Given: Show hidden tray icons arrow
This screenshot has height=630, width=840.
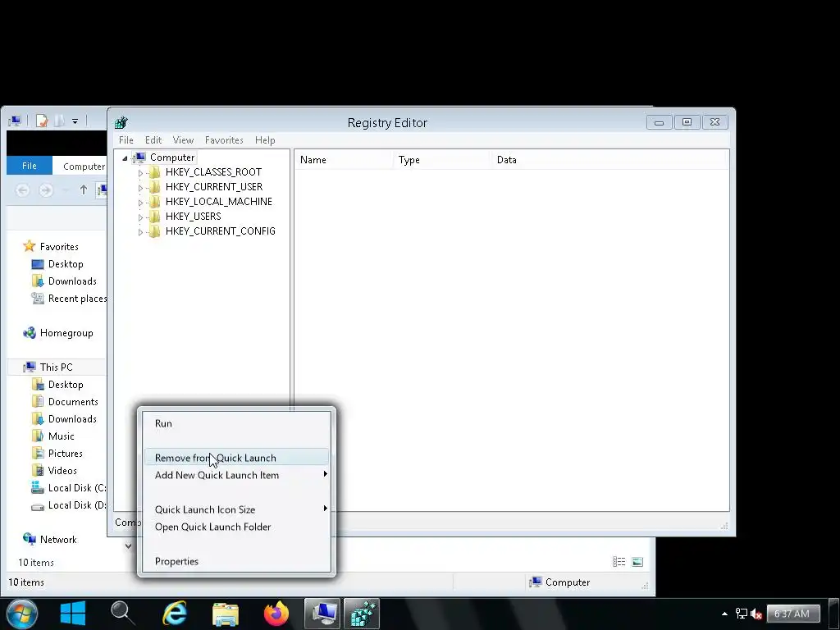Looking at the screenshot, I should point(725,614).
